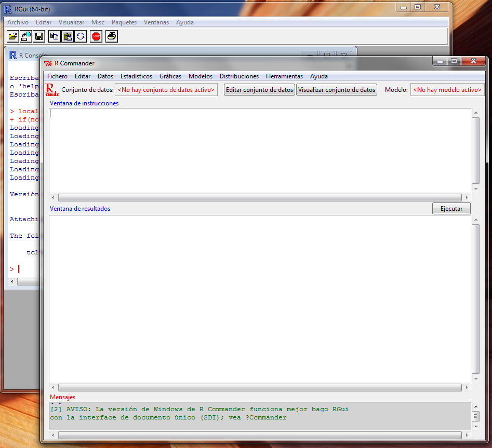
Task: Click the Open script folder icon
Action: point(12,36)
